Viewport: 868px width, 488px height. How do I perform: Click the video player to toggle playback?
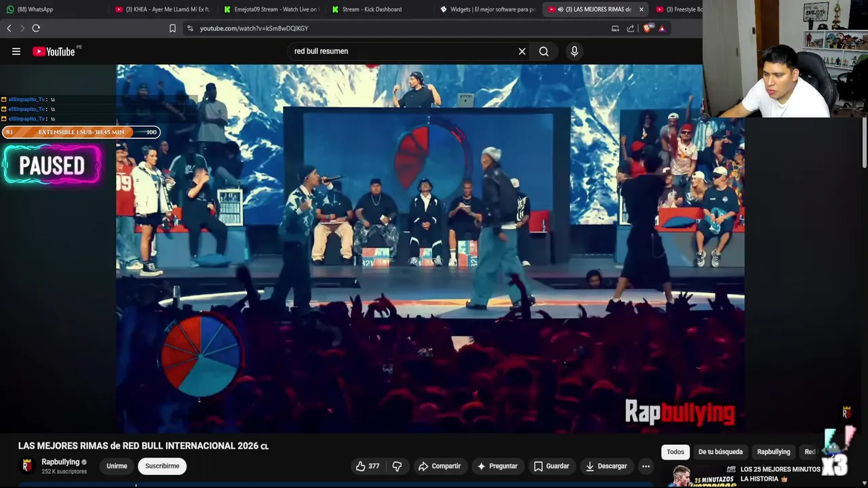pos(430,248)
